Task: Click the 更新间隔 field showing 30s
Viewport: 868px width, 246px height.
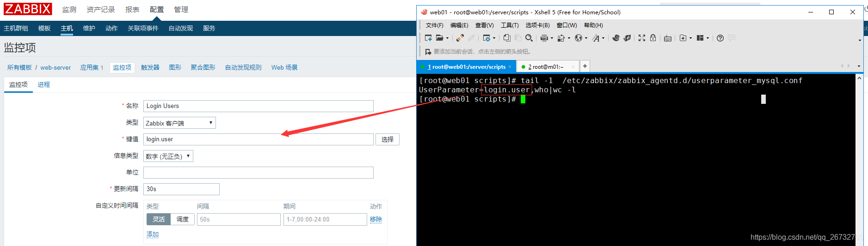Action: 181,189
